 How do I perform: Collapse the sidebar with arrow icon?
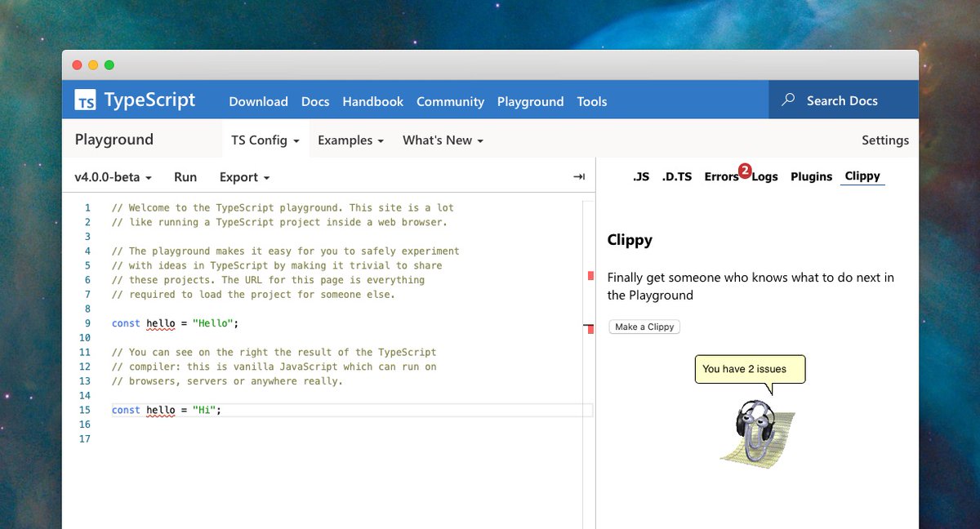click(x=579, y=176)
